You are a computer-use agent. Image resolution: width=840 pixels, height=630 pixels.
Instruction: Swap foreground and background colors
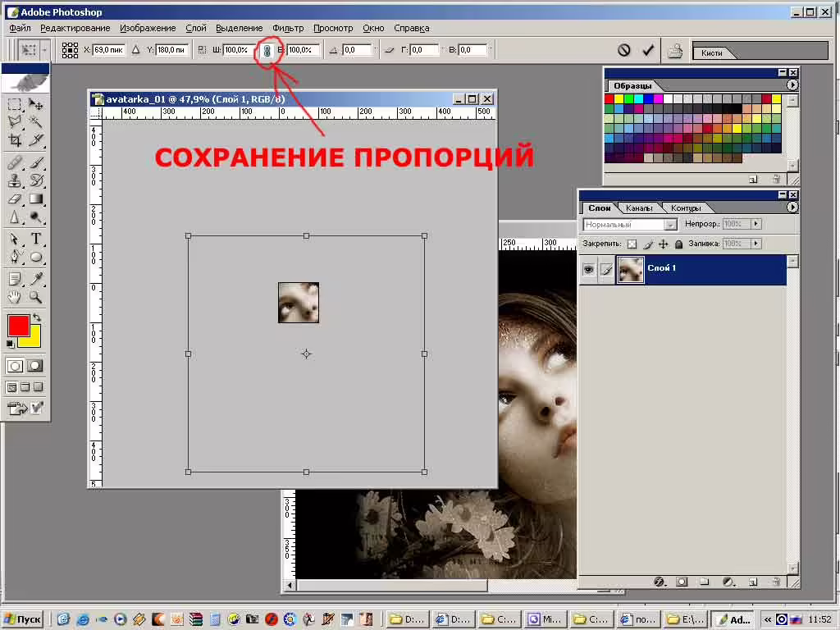[36, 317]
